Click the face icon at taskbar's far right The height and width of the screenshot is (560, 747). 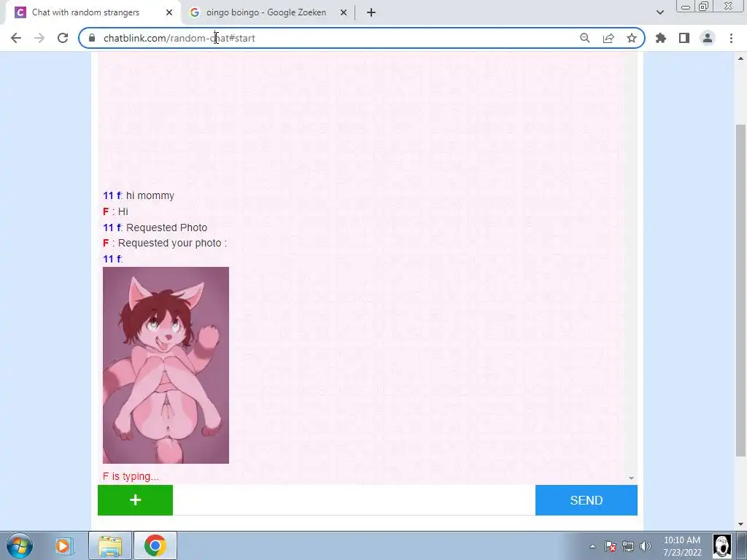[x=721, y=545]
